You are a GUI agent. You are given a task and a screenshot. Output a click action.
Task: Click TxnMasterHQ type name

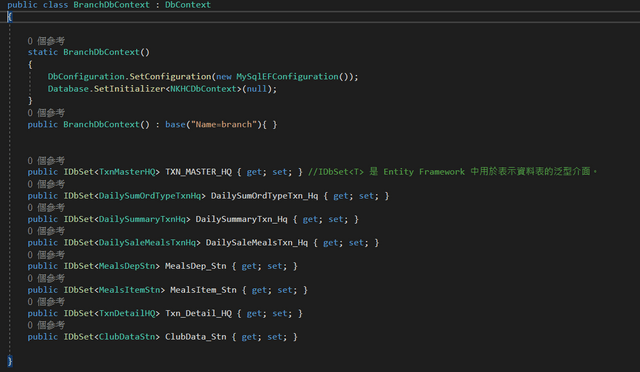[x=127, y=172]
